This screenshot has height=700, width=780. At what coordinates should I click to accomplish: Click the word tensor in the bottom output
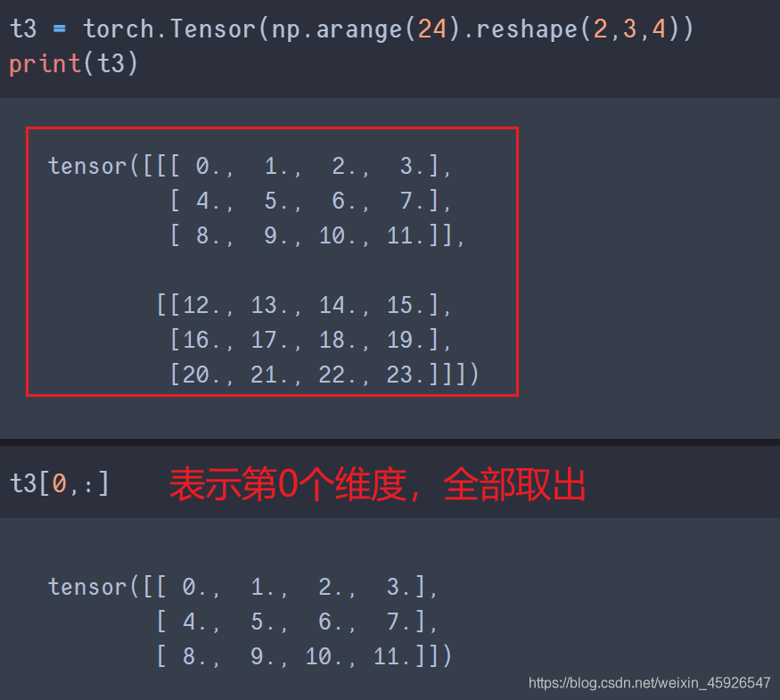[x=87, y=587]
